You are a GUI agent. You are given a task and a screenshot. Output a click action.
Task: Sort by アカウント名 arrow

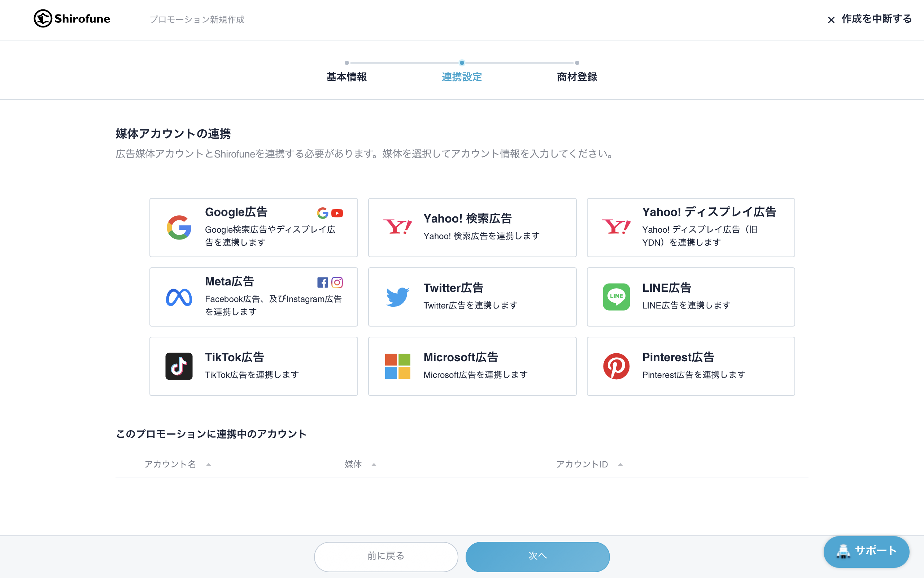(209, 465)
